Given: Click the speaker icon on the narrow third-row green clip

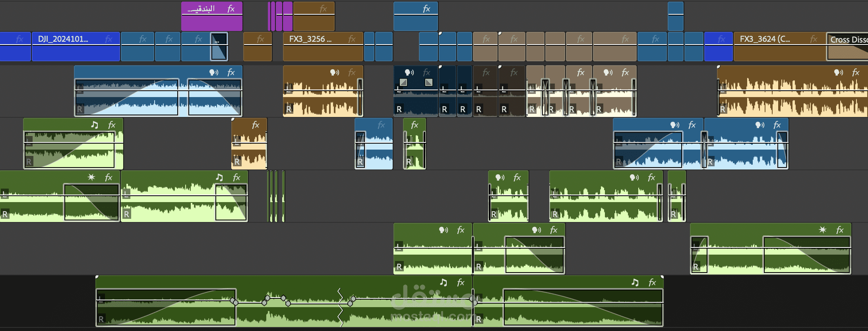Looking at the screenshot, I should (x=500, y=177).
